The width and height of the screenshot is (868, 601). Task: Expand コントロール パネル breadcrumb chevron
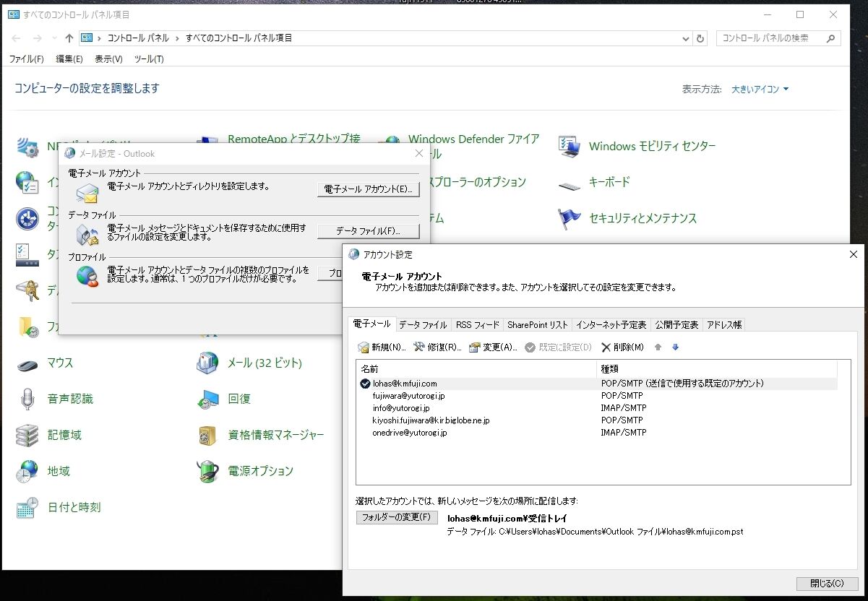[x=177, y=38]
